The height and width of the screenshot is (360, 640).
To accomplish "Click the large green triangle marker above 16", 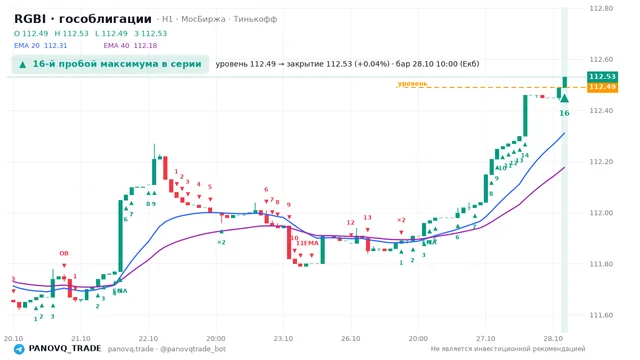I will click(x=564, y=98).
